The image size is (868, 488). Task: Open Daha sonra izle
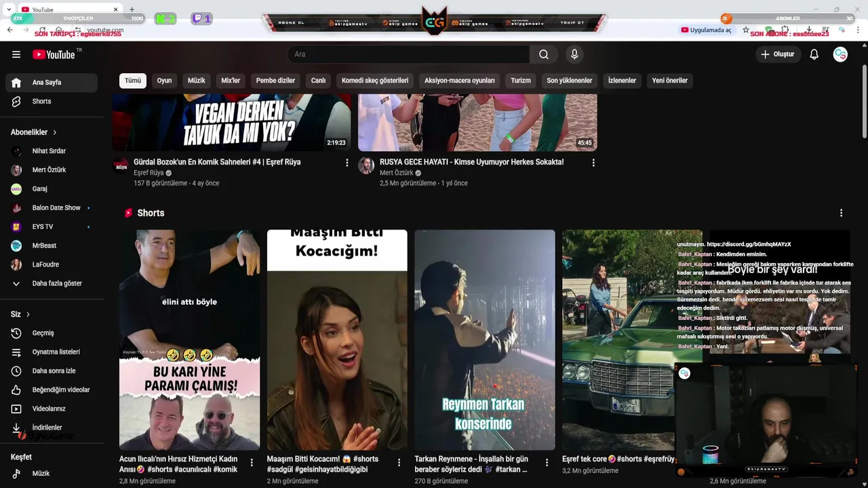pyautogui.click(x=52, y=371)
